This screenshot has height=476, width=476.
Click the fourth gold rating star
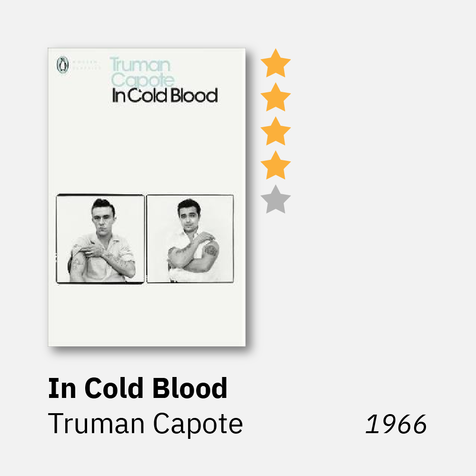[276, 166]
